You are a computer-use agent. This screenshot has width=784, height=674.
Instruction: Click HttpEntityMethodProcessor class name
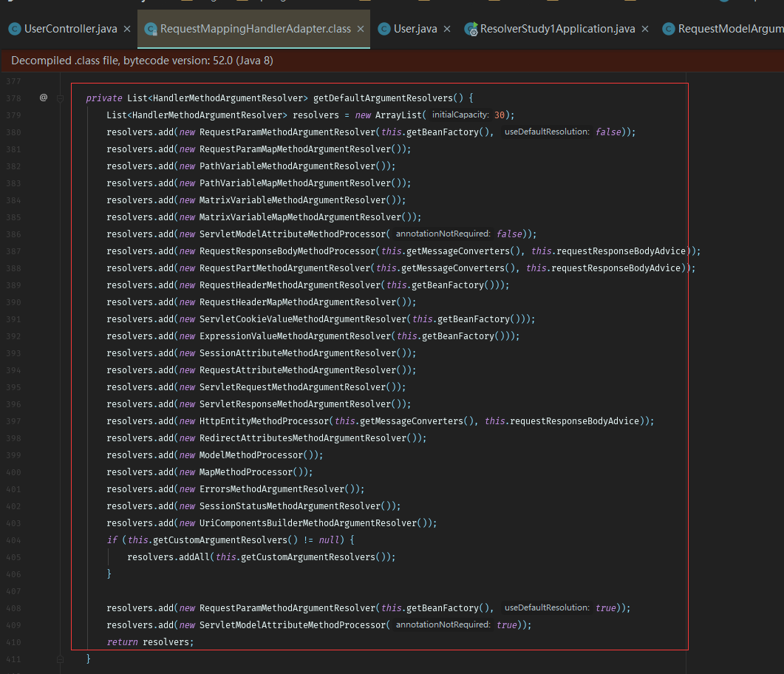pos(264,421)
